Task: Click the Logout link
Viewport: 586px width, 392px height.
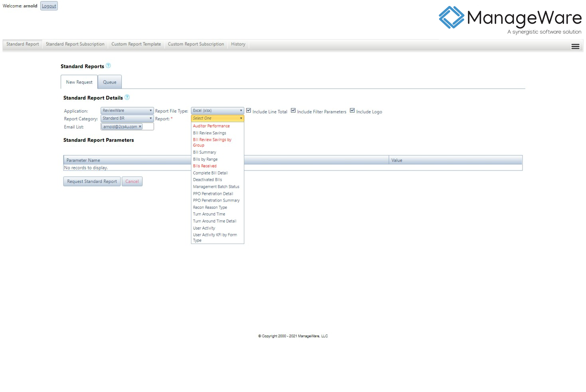Action: click(x=49, y=6)
